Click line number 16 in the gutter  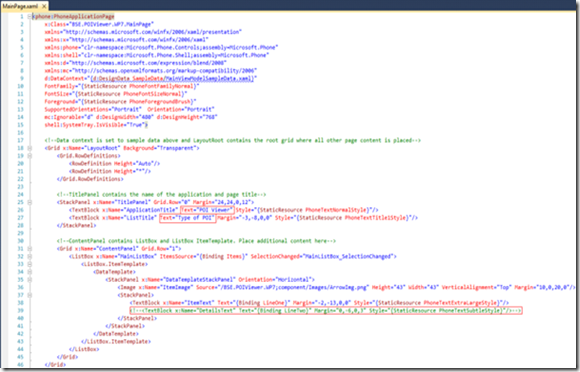click(20, 133)
